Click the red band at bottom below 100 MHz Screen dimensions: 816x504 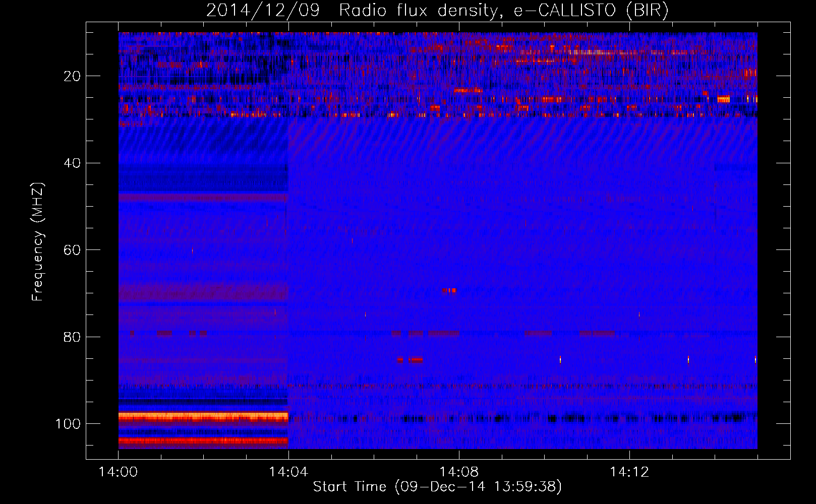(203, 440)
